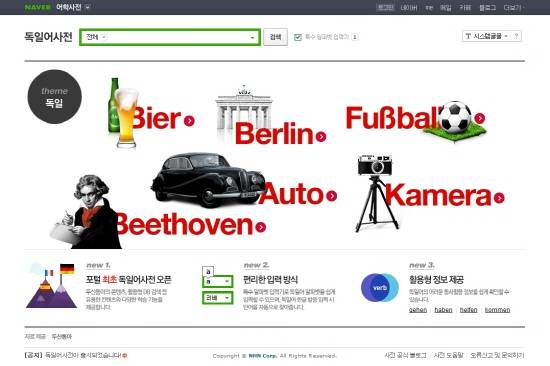Click the red arrow after Beethoven
Screen dimensions: 550x366
(260, 227)
